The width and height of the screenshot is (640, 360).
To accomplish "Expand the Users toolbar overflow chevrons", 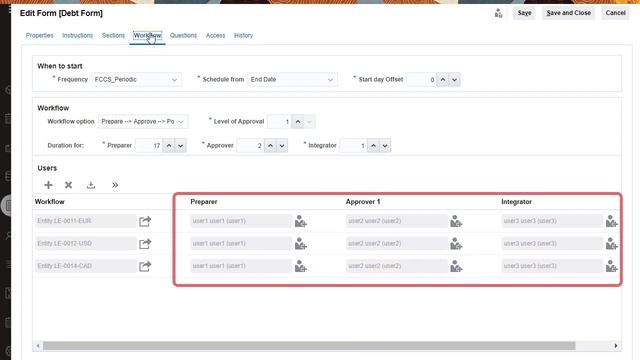I will click(x=115, y=185).
